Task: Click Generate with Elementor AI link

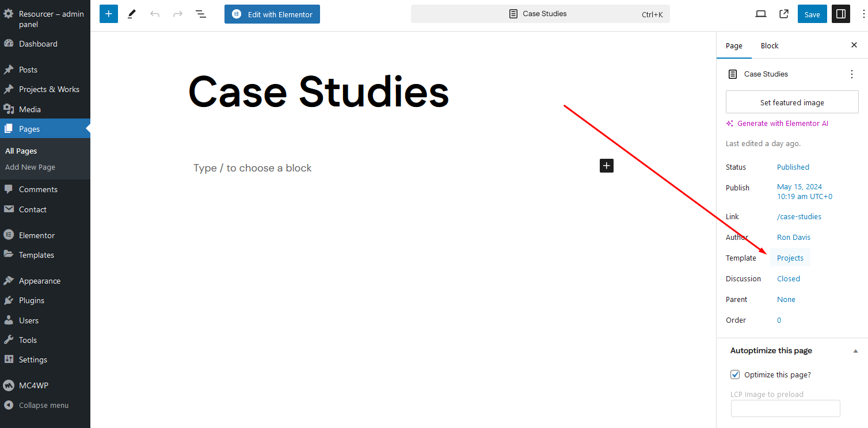Action: coord(777,123)
